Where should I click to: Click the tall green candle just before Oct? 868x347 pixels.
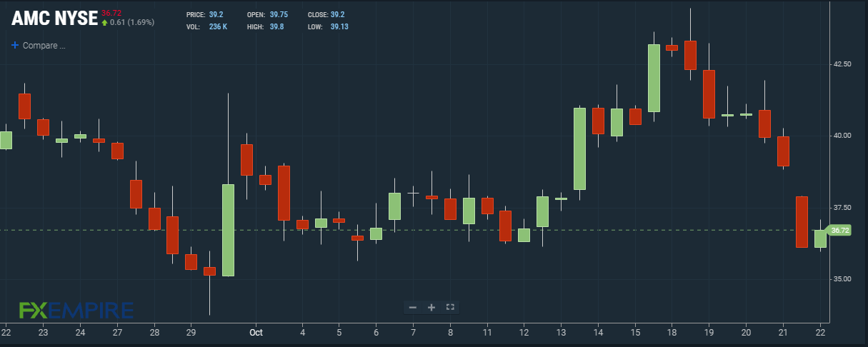pos(228,230)
